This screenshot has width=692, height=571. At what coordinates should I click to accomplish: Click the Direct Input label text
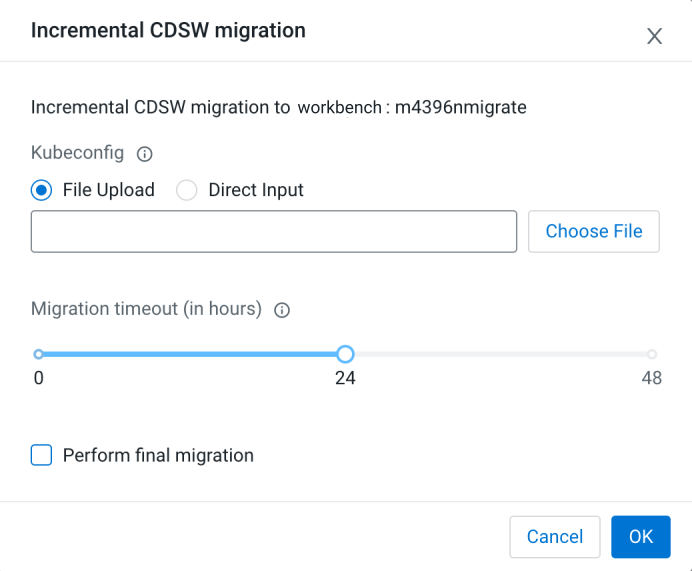click(x=256, y=190)
